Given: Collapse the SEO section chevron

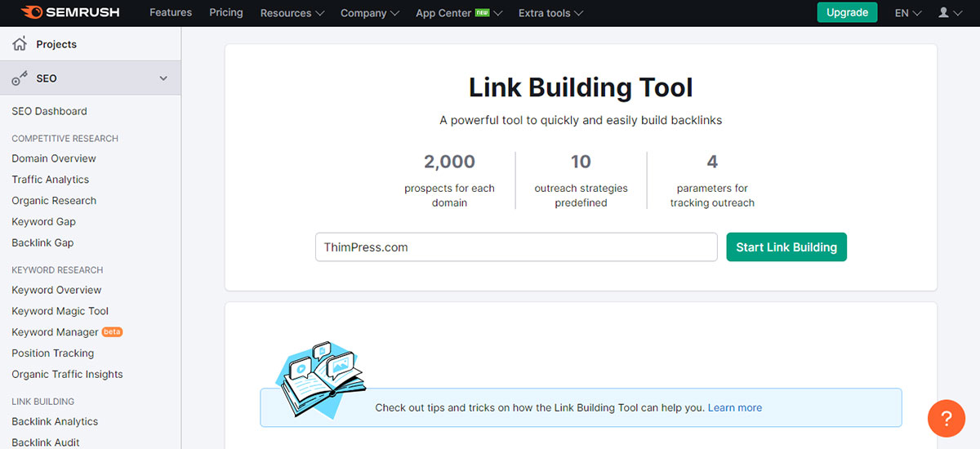Looking at the screenshot, I should (163, 78).
